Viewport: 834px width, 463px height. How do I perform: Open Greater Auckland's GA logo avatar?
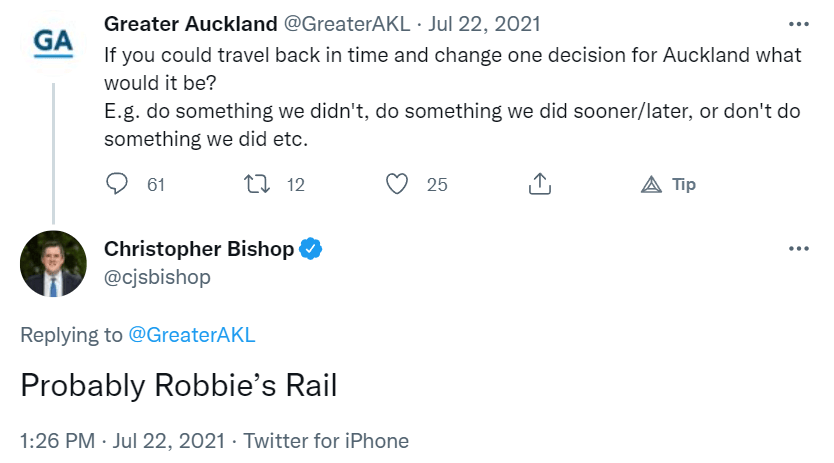(x=53, y=40)
